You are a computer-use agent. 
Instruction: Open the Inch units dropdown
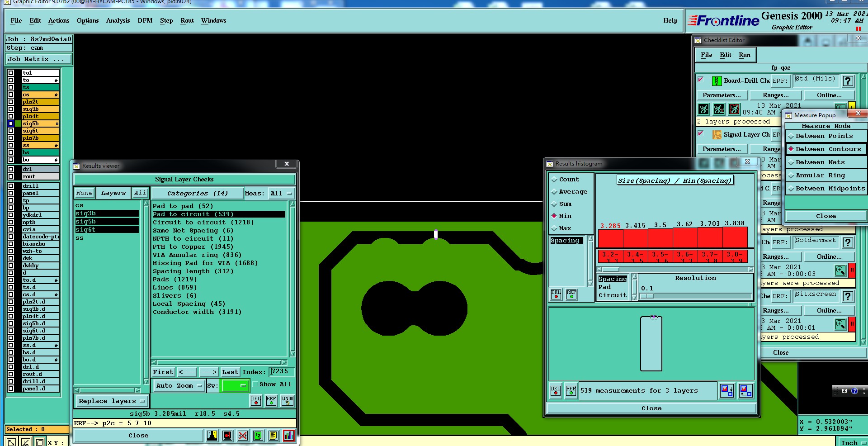[853, 442]
